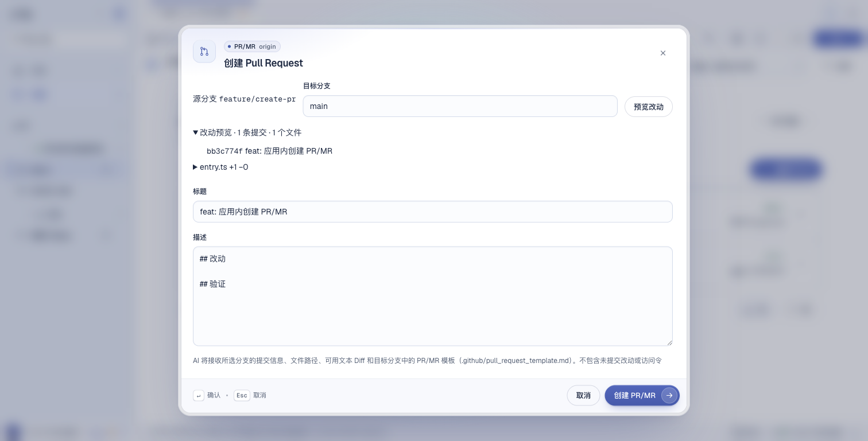The width and height of the screenshot is (868, 441).
Task: Click the ## 验证 line in description
Action: click(x=212, y=284)
